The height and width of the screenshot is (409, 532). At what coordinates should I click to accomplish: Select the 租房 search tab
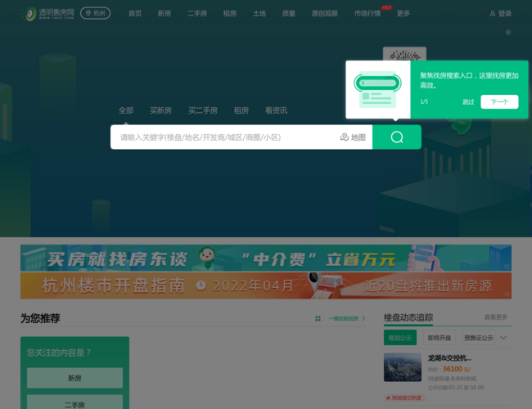pos(241,110)
